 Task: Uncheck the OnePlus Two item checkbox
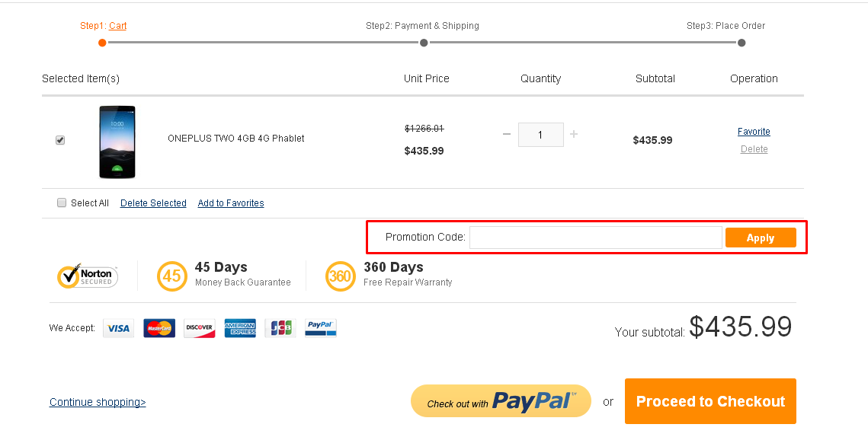pyautogui.click(x=60, y=140)
